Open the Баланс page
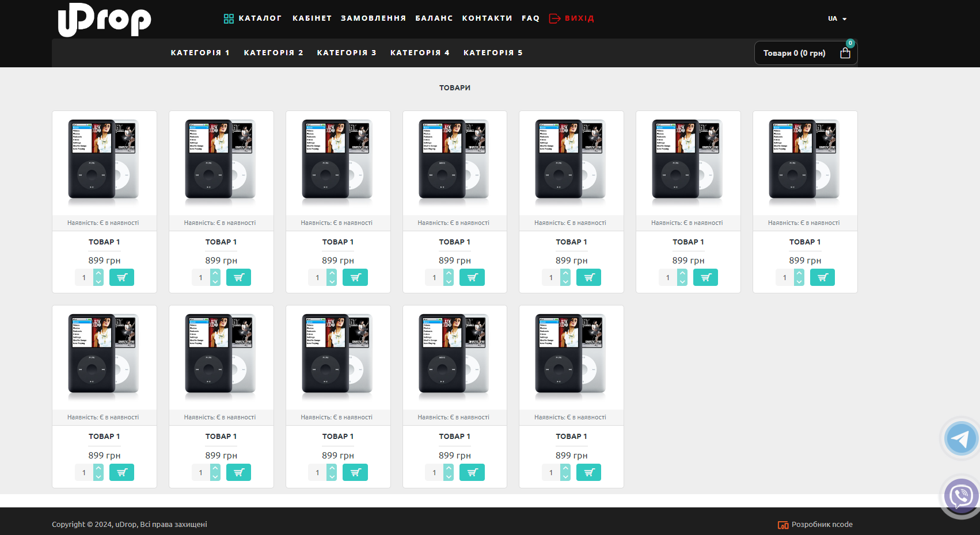The height and width of the screenshot is (535, 980). (434, 18)
